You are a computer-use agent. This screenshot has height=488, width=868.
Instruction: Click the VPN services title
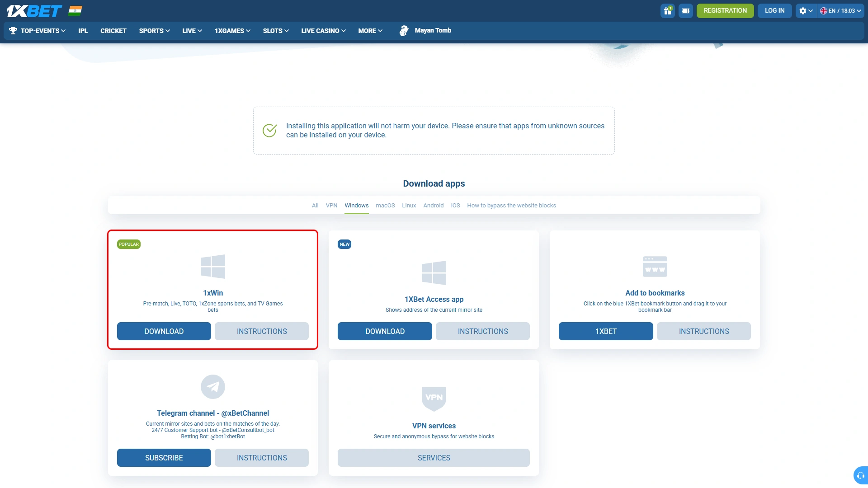434,426
